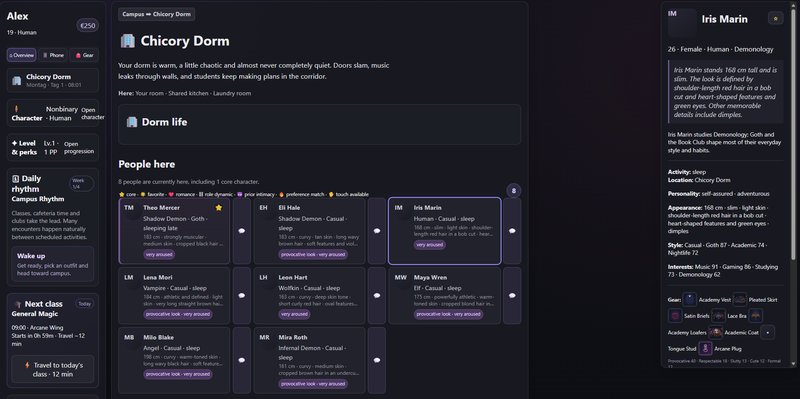Toggle the star on Theo Mercer's card
The width and height of the screenshot is (800, 399).
219,208
